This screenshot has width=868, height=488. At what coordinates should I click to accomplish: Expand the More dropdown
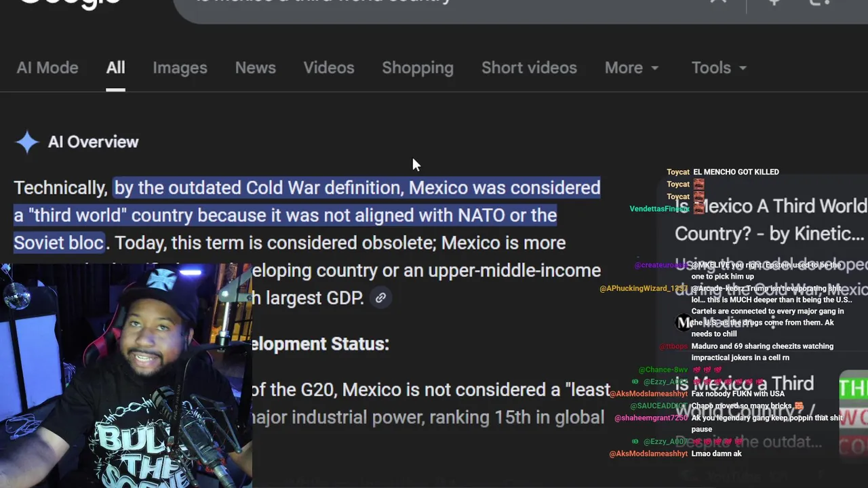[x=631, y=68]
